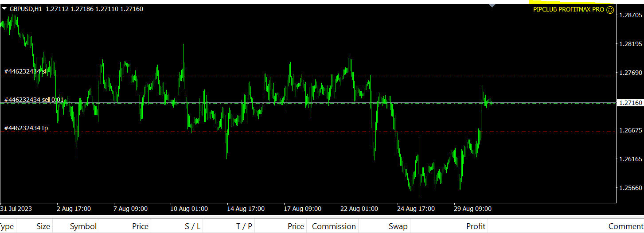Sort orders by the Profit column header

click(x=476, y=226)
